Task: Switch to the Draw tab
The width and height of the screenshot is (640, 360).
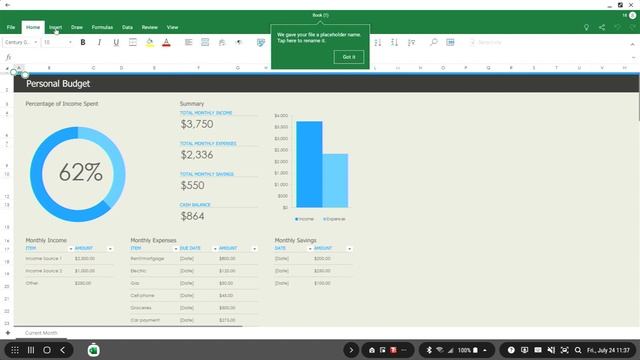Action: click(x=77, y=27)
